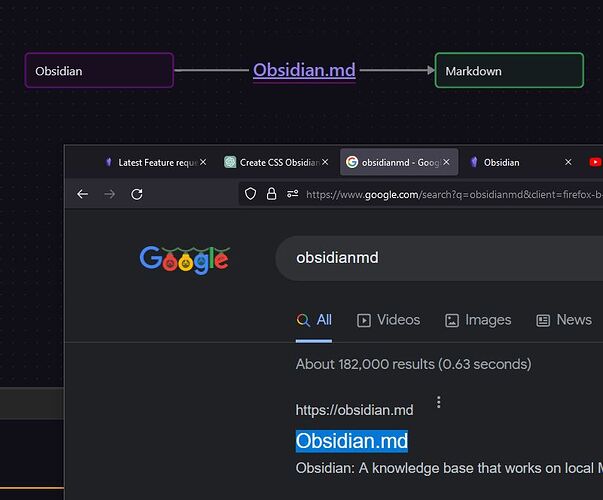Click the https://obsidian.md result URL
This screenshot has height=500, width=603.
point(355,410)
